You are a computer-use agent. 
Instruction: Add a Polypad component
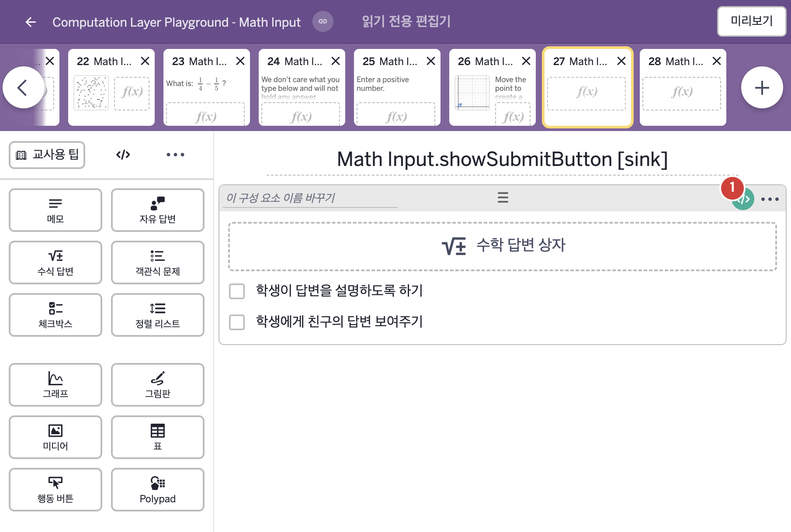click(x=158, y=490)
